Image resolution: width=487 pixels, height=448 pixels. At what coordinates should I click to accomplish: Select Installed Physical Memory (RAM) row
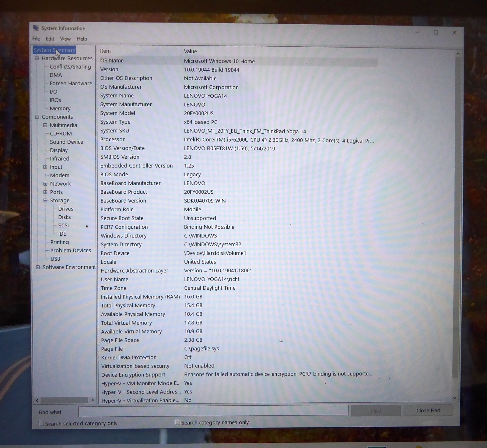237,297
